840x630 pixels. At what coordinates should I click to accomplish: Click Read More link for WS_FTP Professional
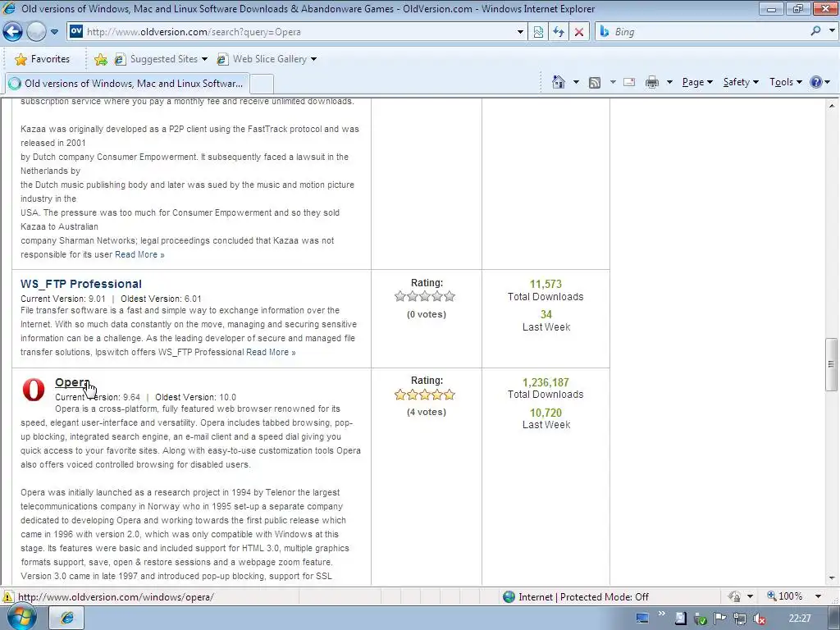coord(271,352)
